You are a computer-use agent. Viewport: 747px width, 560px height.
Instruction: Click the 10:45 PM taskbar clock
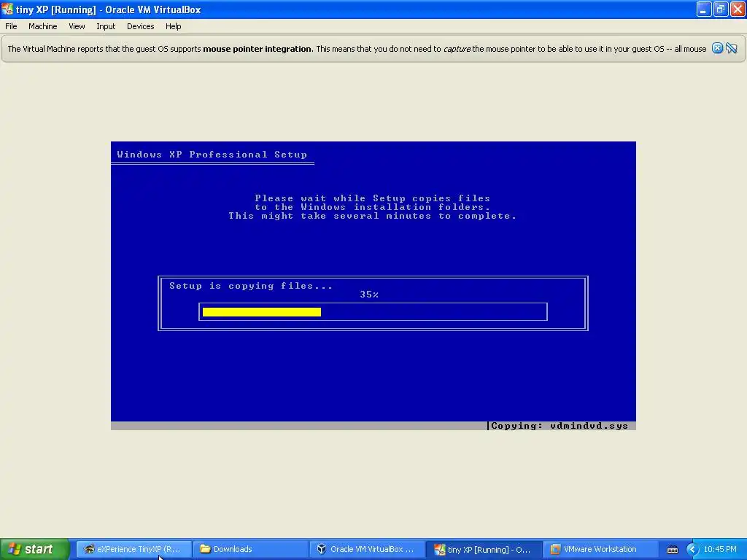pos(720,550)
